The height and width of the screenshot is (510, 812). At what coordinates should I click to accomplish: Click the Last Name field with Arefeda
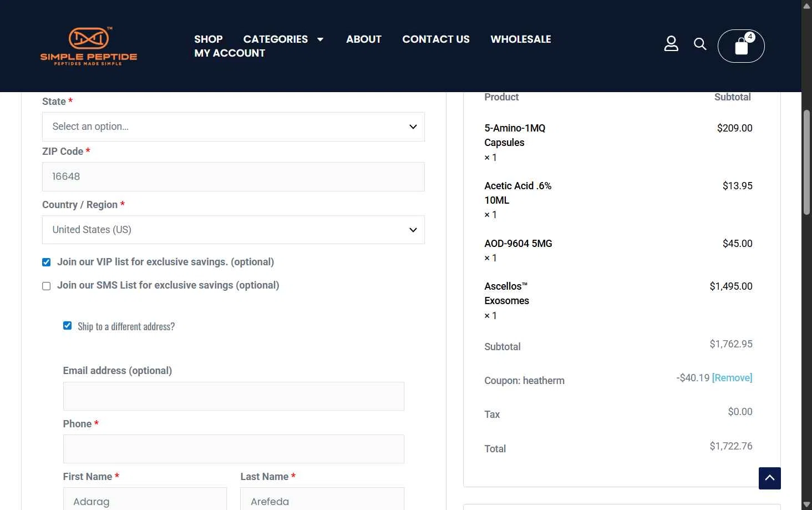coord(322,499)
